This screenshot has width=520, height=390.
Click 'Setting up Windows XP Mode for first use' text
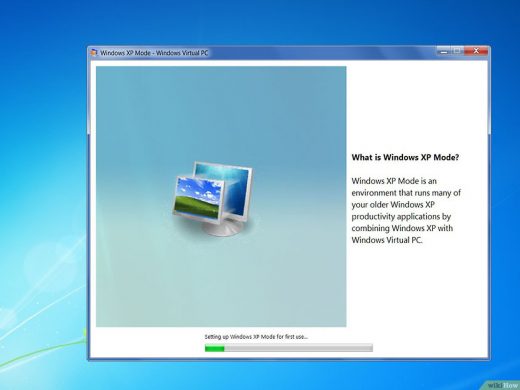point(256,337)
